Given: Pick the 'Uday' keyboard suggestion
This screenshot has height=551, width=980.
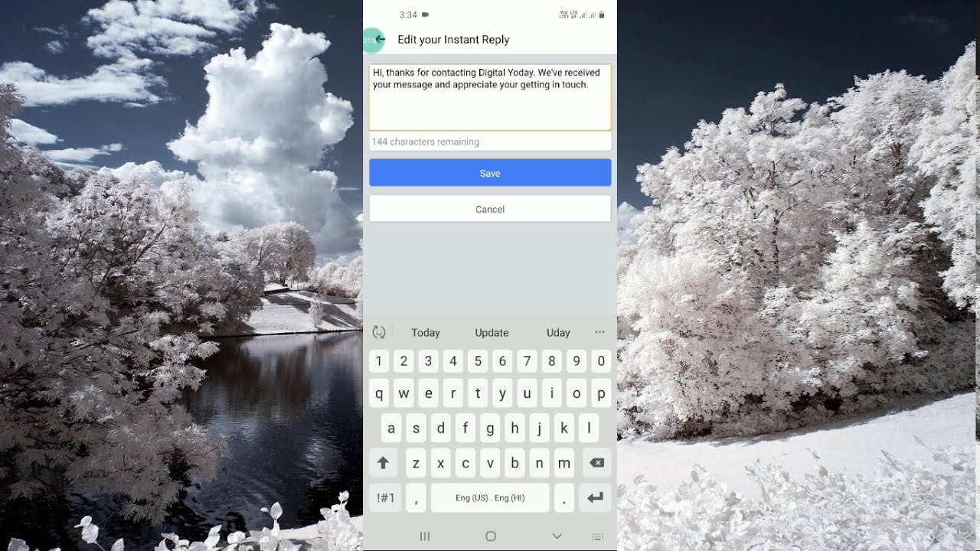Looking at the screenshot, I should coord(558,332).
